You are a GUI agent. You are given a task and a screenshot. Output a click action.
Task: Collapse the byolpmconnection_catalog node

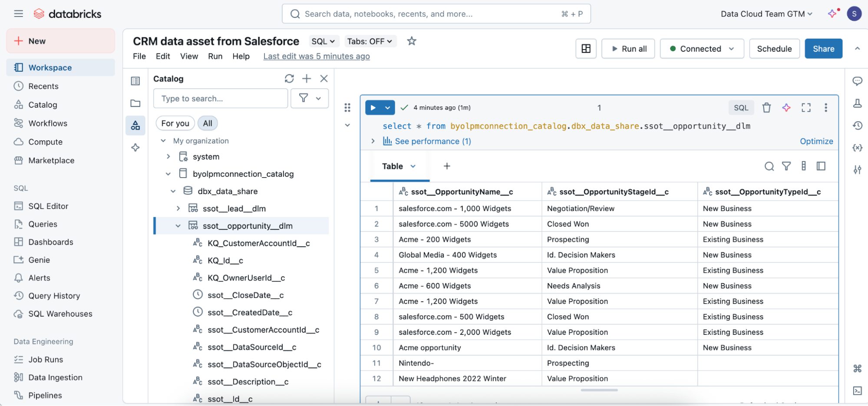[168, 174]
